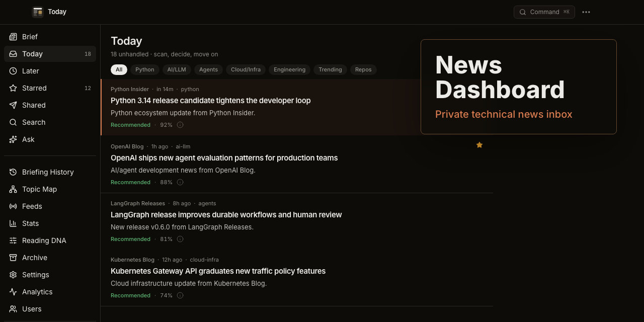Click the OpenAI Blog source label
This screenshot has height=322, width=644.
[127, 146]
